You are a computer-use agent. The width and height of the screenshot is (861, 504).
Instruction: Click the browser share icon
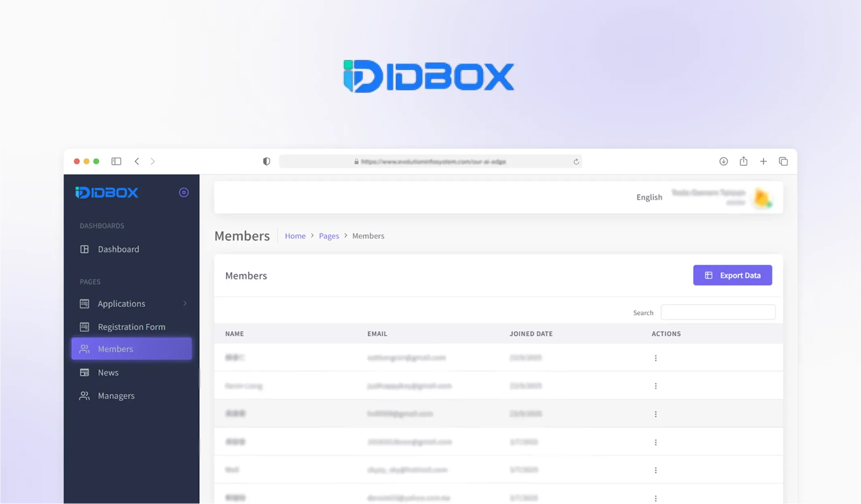tap(743, 161)
